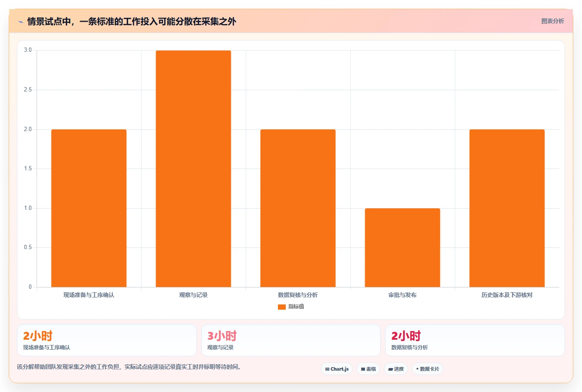This screenshot has width=582, height=392.
Task: Select the 审批与发布 bar in chart
Action: (x=403, y=247)
